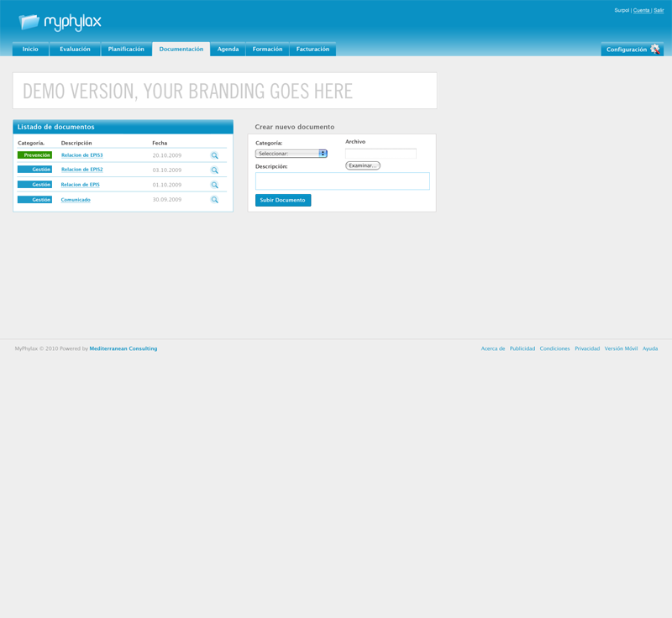The image size is (672, 618).
Task: View the 01.10.2009 document via magnifier icon
Action: click(x=214, y=185)
